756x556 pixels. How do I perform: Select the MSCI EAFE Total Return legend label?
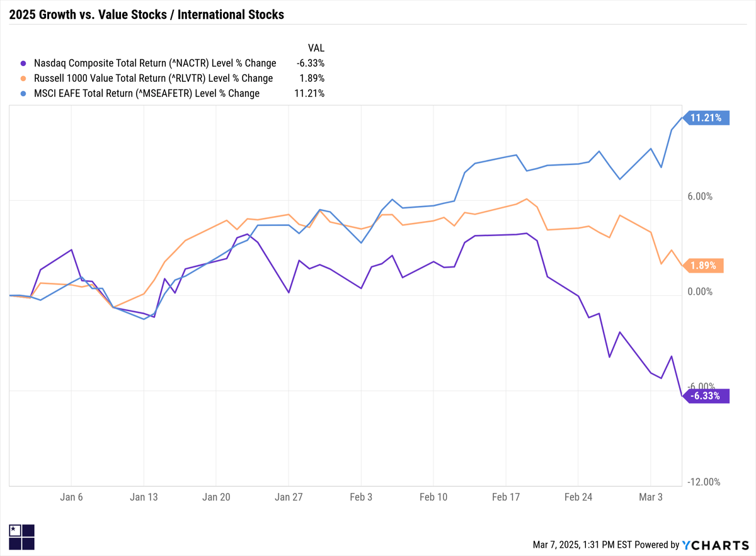147,93
